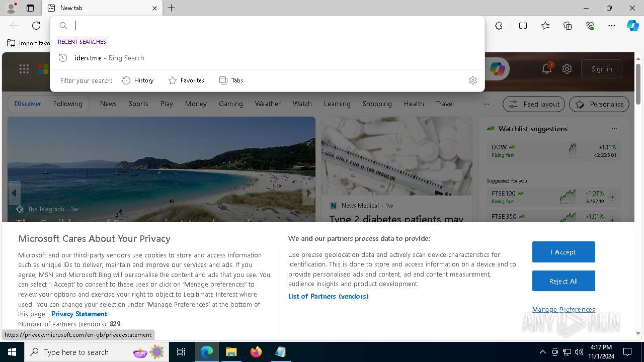Open the tab actions menu icon

30,8
